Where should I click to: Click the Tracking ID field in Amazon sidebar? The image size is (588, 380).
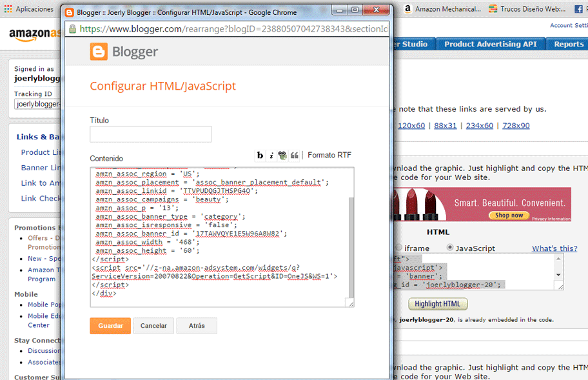[x=37, y=104]
